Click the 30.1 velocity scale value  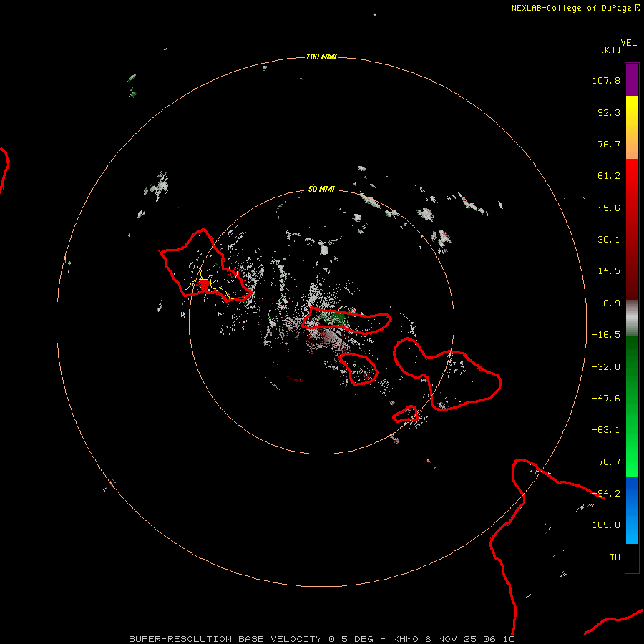pyautogui.click(x=609, y=240)
